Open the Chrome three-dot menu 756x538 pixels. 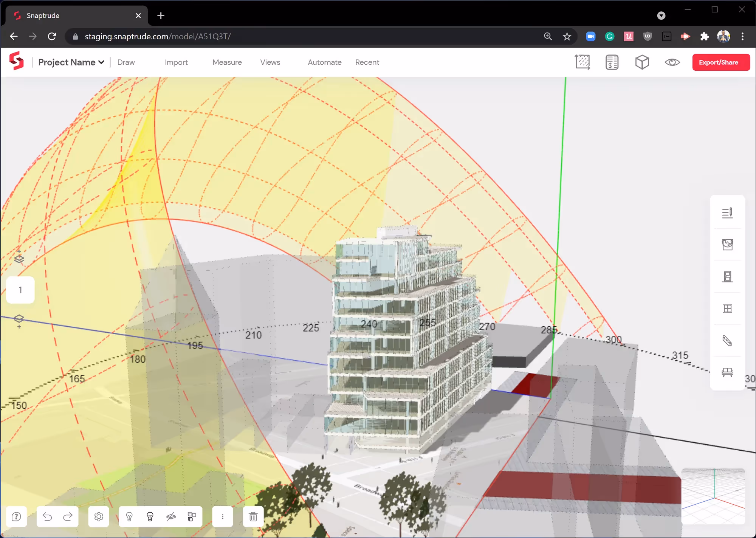coord(742,36)
